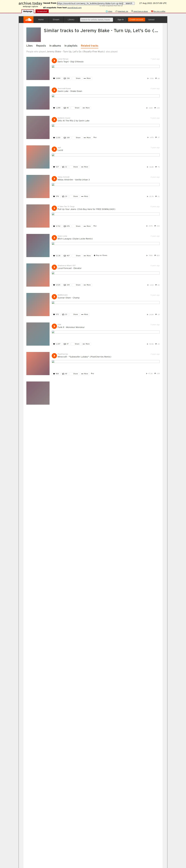Screen dimensions: 186x868
Task: Play Niklas Ahlström - Vanilla Urban 3
Action: pos(54,179)
